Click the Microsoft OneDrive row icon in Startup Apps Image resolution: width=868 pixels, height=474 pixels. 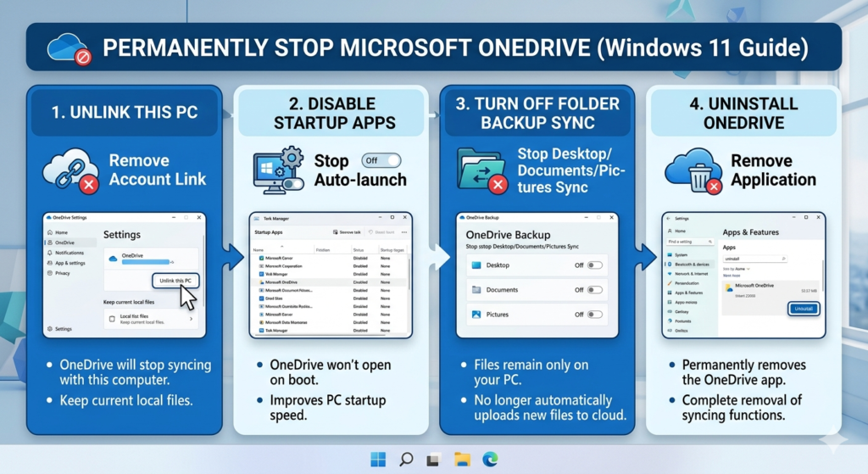click(x=262, y=282)
